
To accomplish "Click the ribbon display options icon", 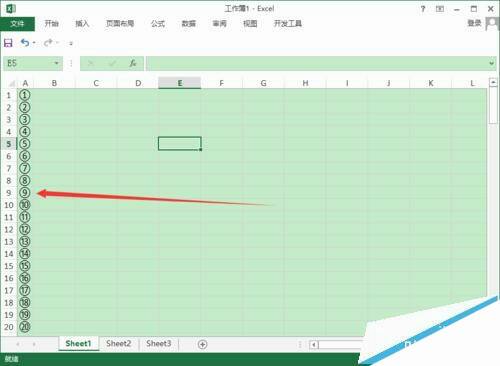I will coord(440,9).
